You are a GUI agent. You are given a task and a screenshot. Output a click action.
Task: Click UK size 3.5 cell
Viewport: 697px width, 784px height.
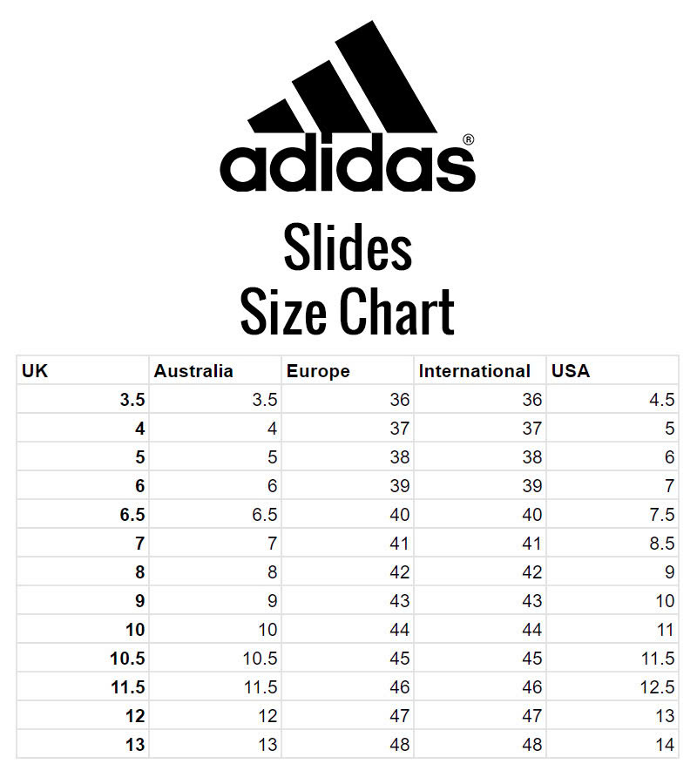83,400
